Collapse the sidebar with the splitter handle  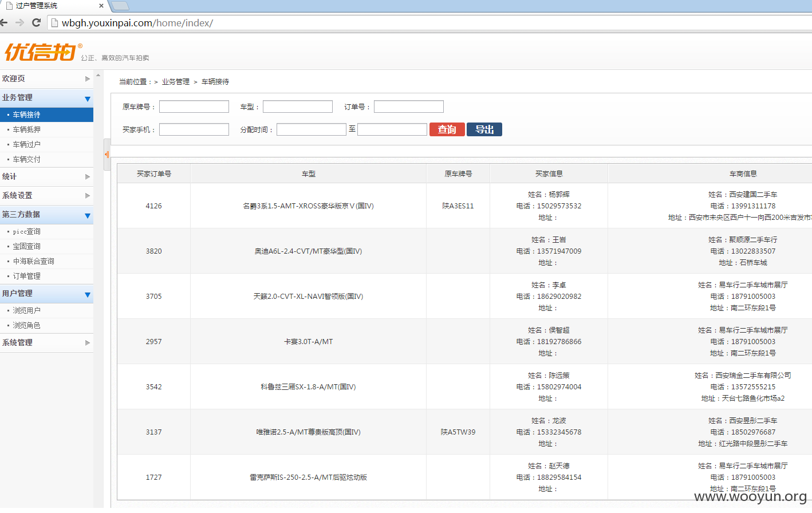pyautogui.click(x=107, y=155)
